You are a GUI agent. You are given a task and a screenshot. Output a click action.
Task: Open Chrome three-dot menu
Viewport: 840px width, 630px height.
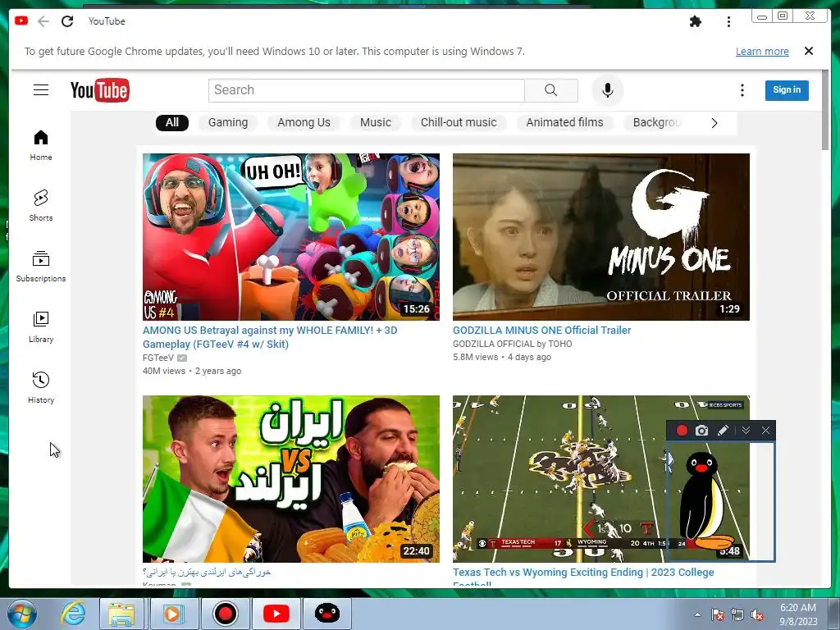point(728,21)
